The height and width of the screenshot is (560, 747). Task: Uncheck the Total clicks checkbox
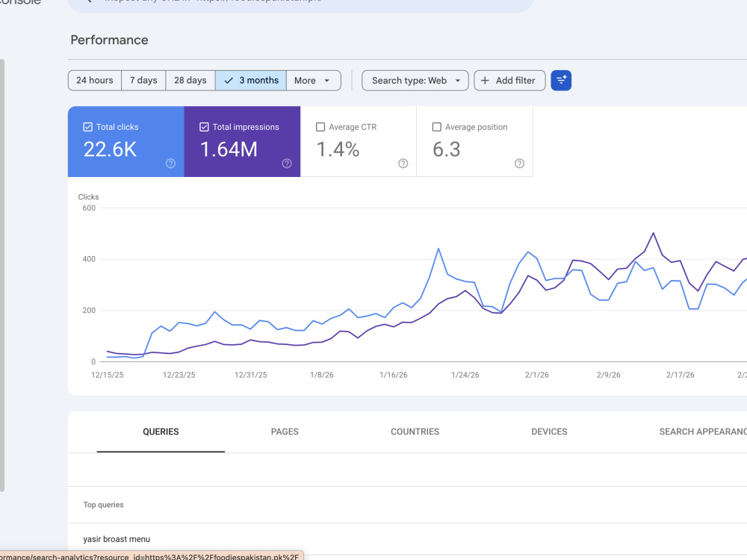(87, 127)
